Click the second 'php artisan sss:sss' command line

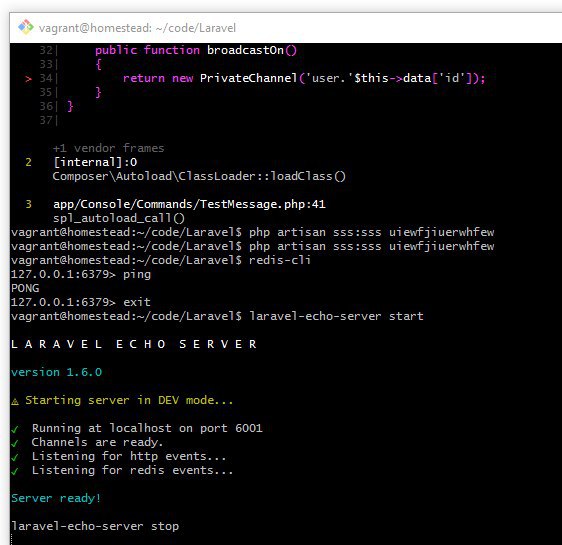point(253,246)
